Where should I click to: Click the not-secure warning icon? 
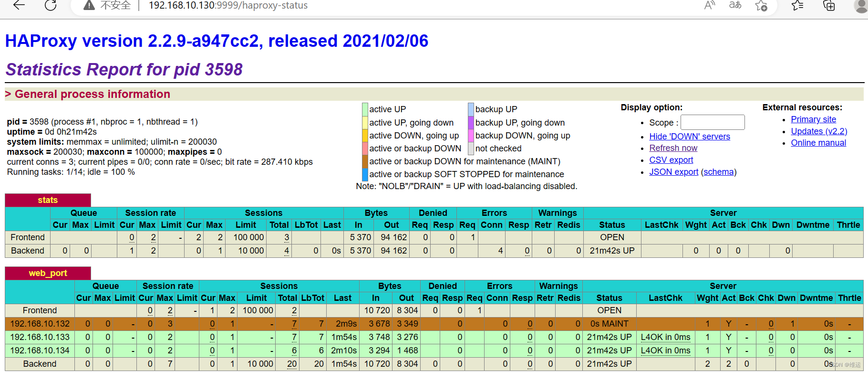[89, 5]
